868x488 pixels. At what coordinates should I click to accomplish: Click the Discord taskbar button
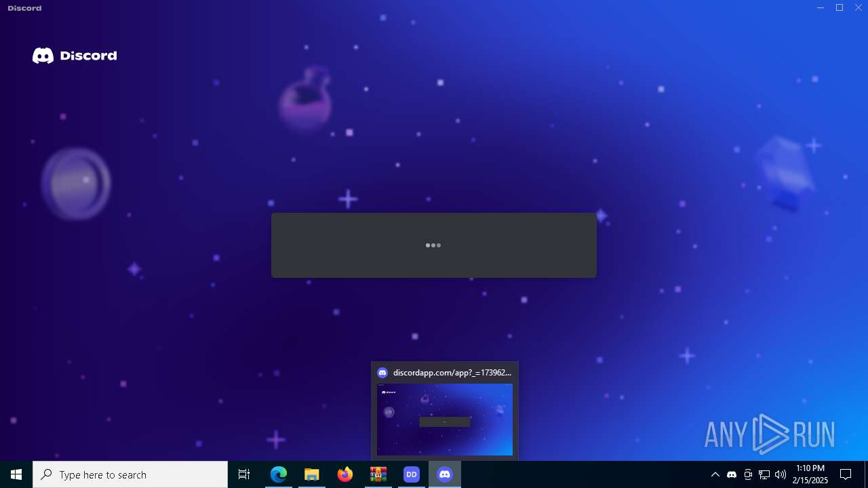click(445, 474)
